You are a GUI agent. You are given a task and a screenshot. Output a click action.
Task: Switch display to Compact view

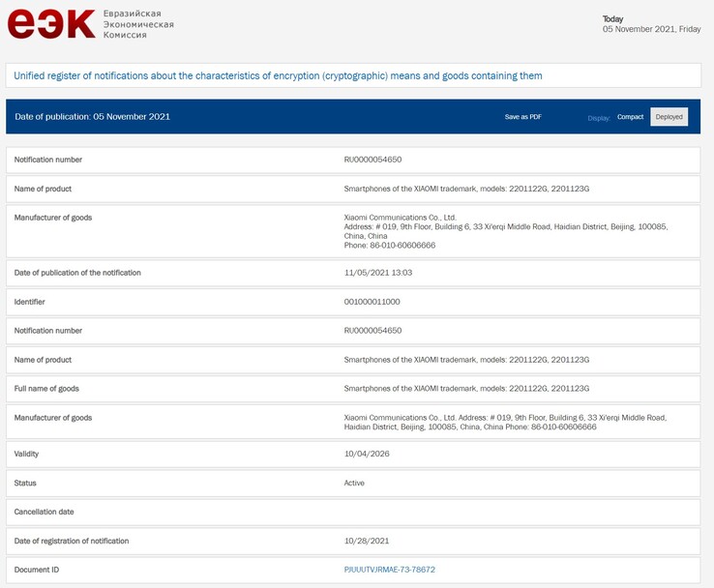click(630, 117)
